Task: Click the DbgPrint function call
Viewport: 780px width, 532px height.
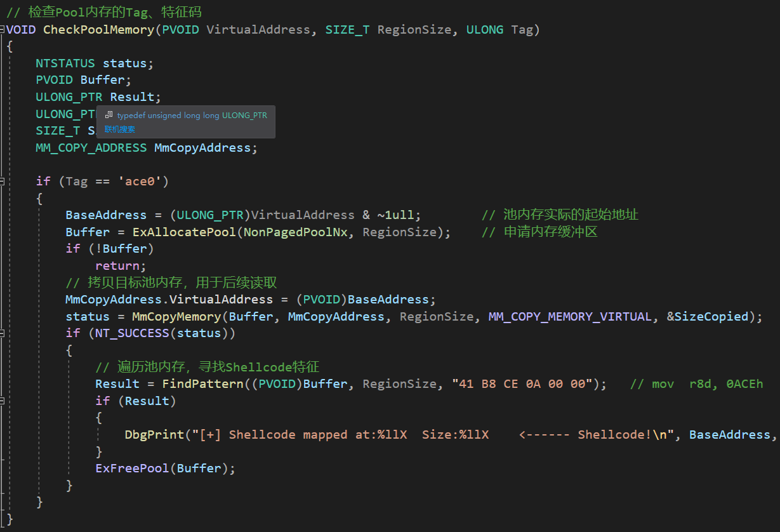Action: tap(150, 434)
